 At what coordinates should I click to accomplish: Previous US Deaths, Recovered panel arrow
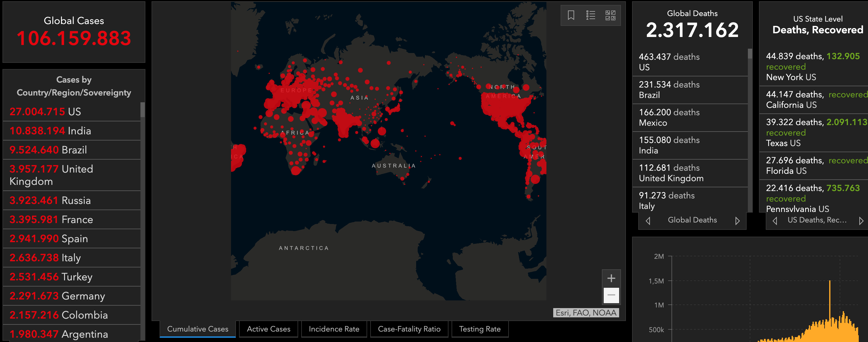775,221
